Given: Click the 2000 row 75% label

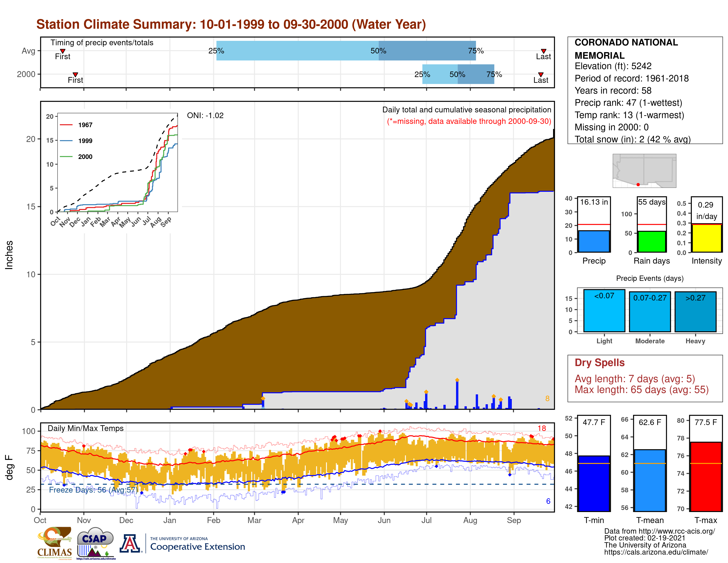Looking at the screenshot, I should (x=494, y=74).
